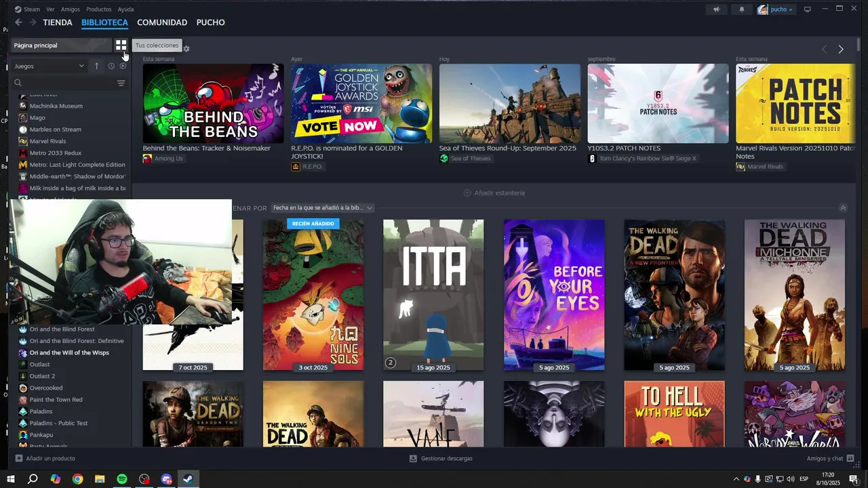Toggle the ready-to-play filter icon
This screenshot has height=488, width=868.
123,66
